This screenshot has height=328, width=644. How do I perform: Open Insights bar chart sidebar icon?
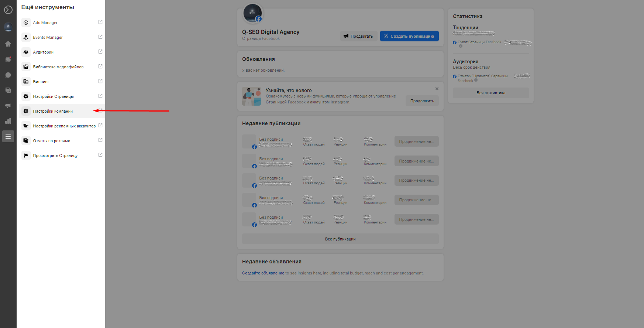pyautogui.click(x=8, y=121)
